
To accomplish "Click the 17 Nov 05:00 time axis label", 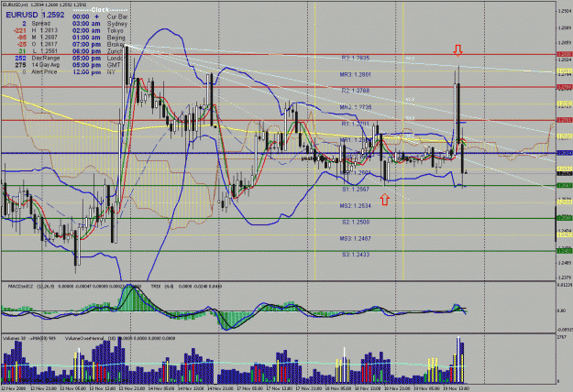I will pyautogui.click(x=250, y=388).
